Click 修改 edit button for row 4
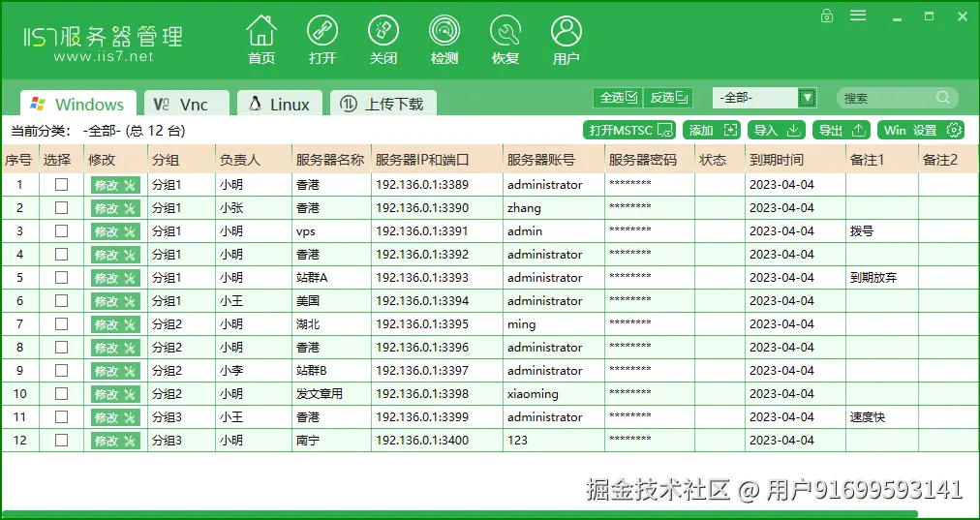 click(x=115, y=255)
